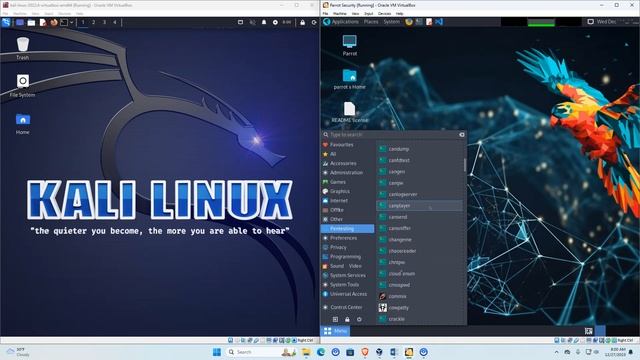Viewport: 640px width, 360px height.
Task: Switch to workspace 1 in Kali
Action: [x=83, y=22]
